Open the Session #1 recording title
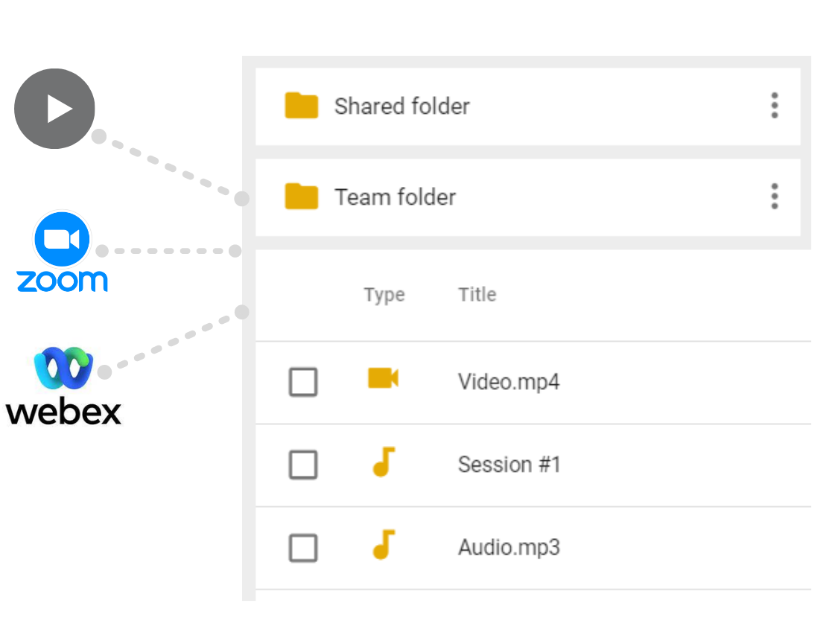 click(x=509, y=465)
